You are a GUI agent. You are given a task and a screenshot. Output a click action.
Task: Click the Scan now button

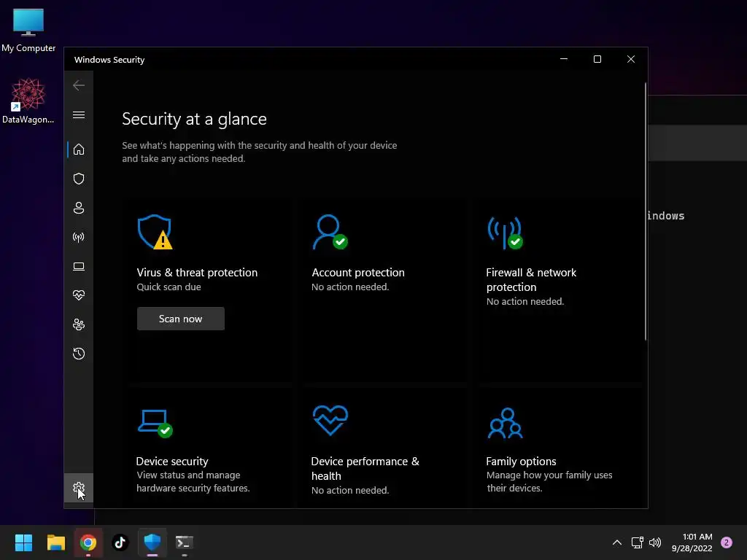181,319
